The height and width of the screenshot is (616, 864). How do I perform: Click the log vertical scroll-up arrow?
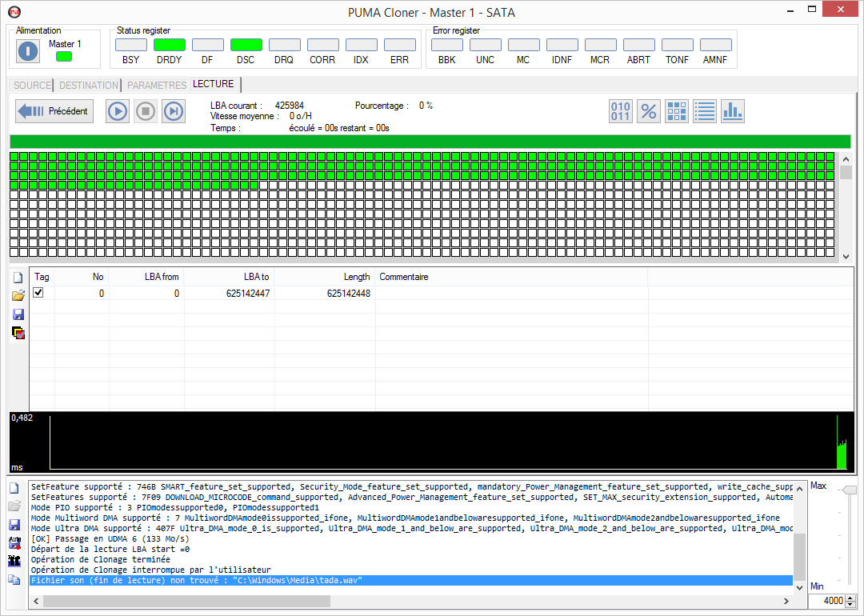pyautogui.click(x=799, y=489)
